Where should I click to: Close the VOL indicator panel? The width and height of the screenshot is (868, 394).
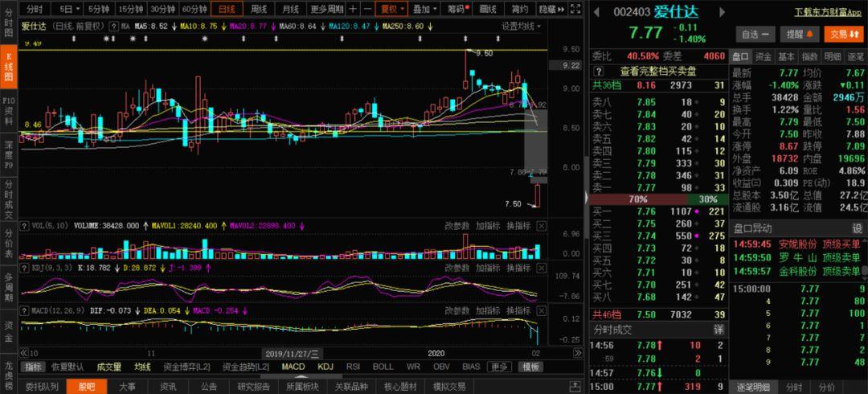coord(542,225)
